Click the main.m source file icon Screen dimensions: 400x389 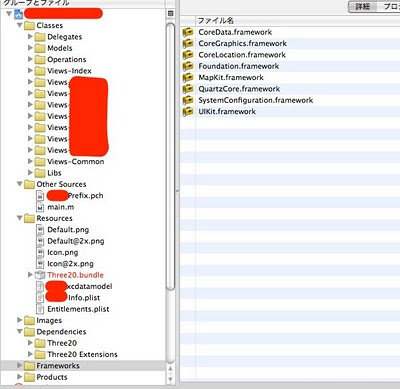pos(40,207)
